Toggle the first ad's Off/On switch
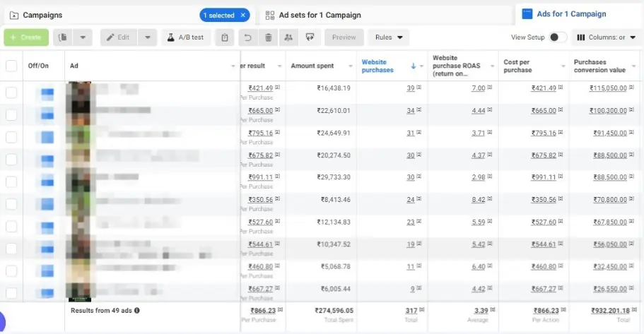Image resolution: width=644 pixels, height=334 pixels. [x=47, y=93]
